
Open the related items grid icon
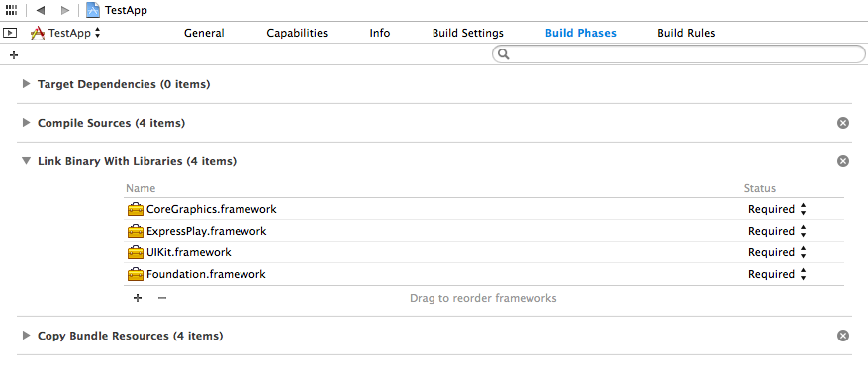pos(11,10)
